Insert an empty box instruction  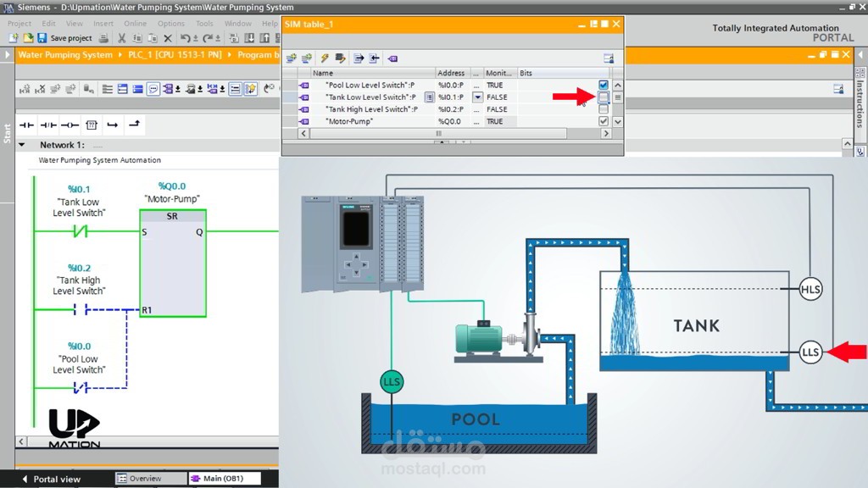pos(92,125)
